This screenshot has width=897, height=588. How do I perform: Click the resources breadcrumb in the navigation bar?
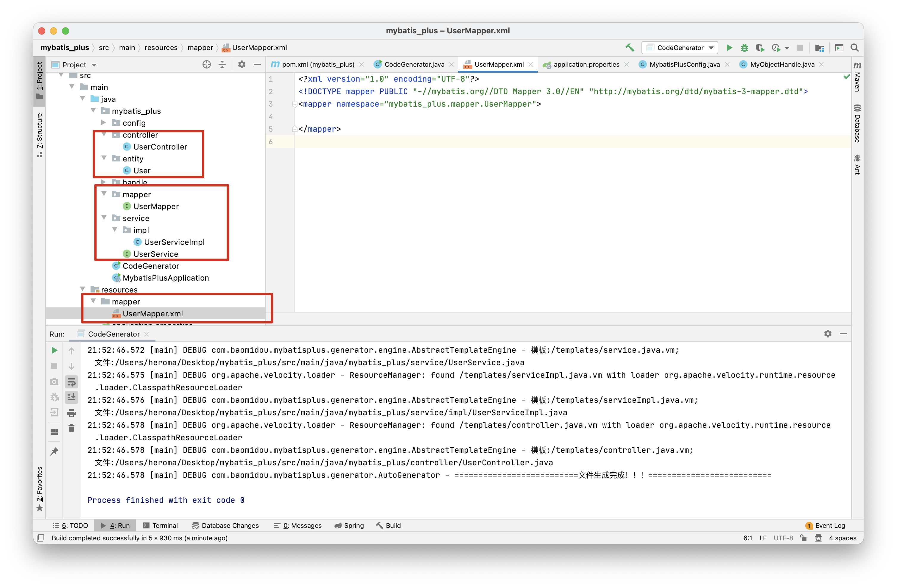tap(161, 48)
